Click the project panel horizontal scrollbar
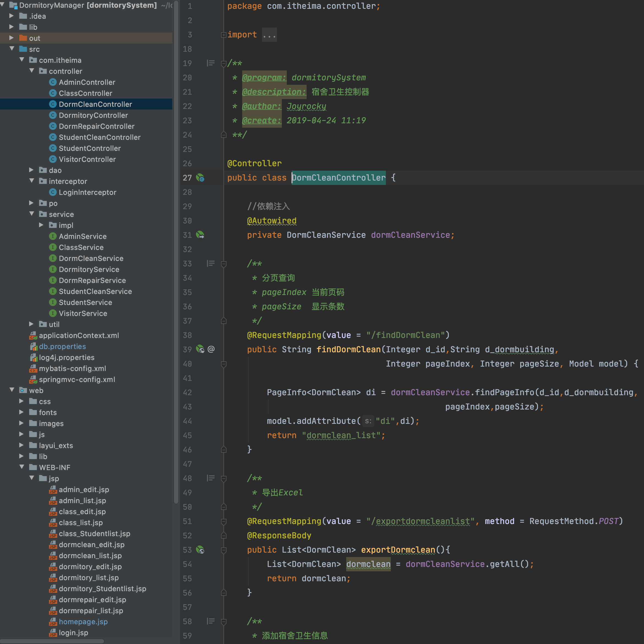Viewport: 644px width, 644px height. pyautogui.click(x=52, y=641)
